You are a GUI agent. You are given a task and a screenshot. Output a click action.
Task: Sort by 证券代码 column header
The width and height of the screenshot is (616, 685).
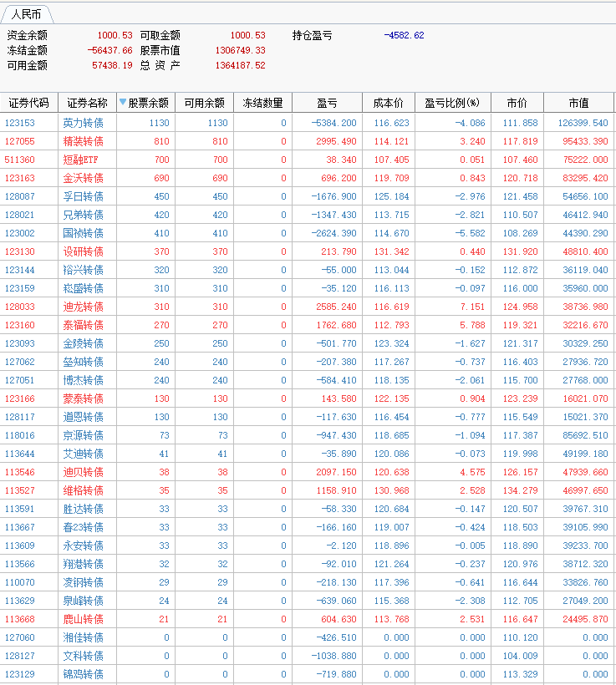pos(29,103)
